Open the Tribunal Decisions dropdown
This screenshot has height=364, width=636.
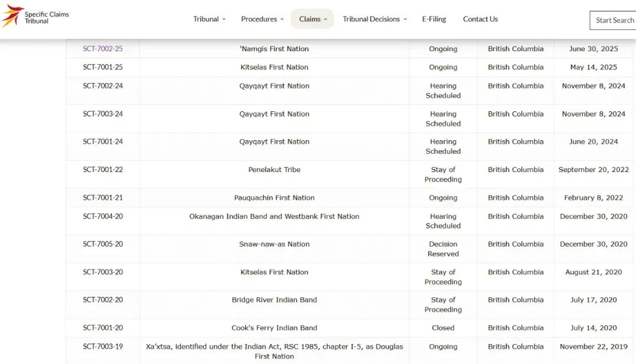click(375, 19)
